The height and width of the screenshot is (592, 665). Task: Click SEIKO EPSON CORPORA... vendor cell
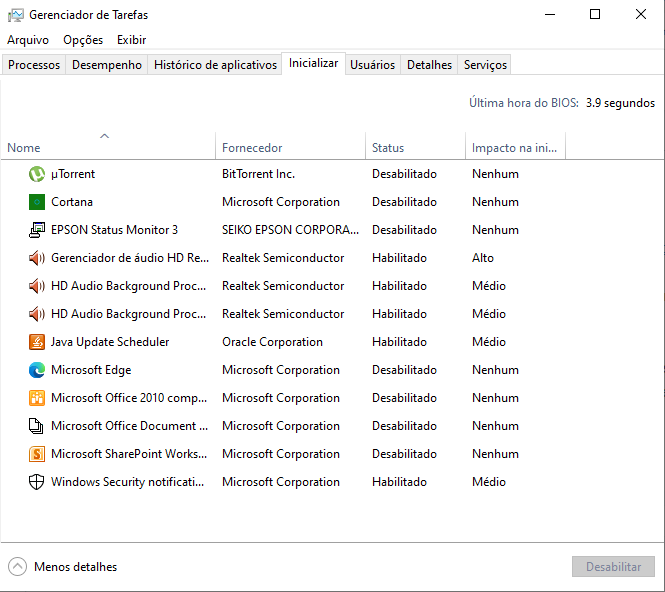click(x=290, y=230)
